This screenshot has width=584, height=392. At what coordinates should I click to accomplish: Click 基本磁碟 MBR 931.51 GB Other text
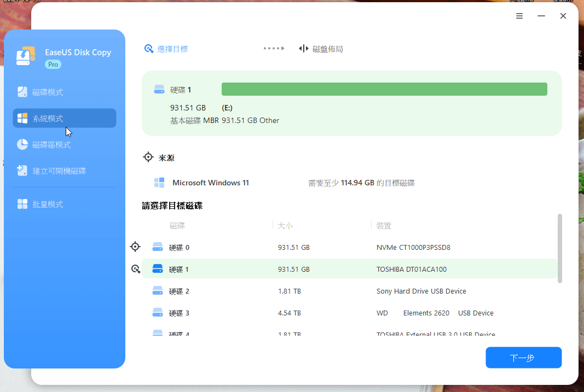[x=224, y=120]
